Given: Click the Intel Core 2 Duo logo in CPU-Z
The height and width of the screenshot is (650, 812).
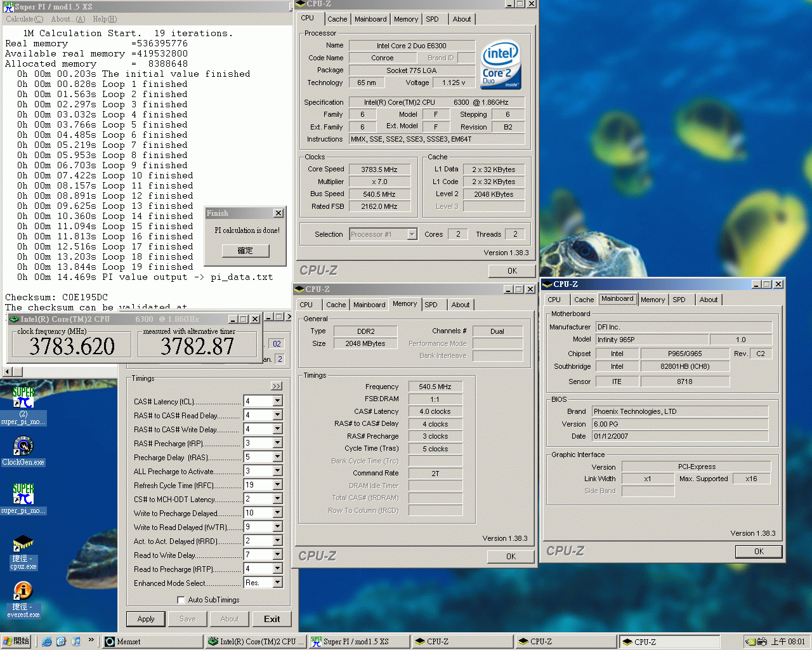Looking at the screenshot, I should click(501, 65).
